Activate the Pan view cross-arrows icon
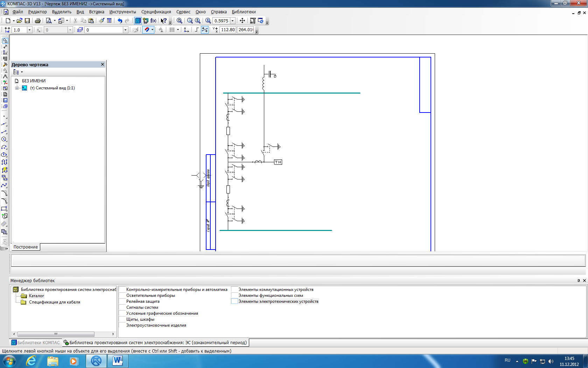 (x=242, y=21)
